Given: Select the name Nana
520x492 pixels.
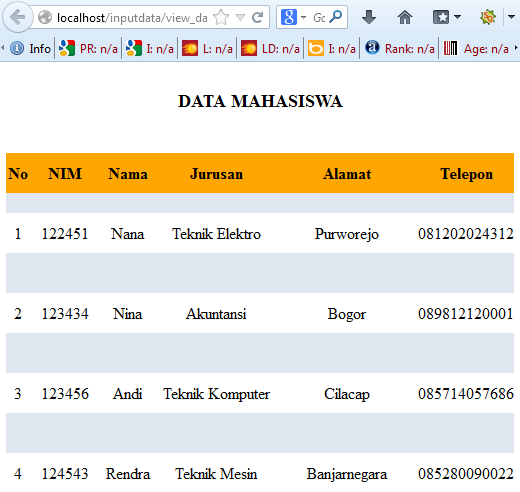Looking at the screenshot, I should pyautogui.click(x=128, y=233).
